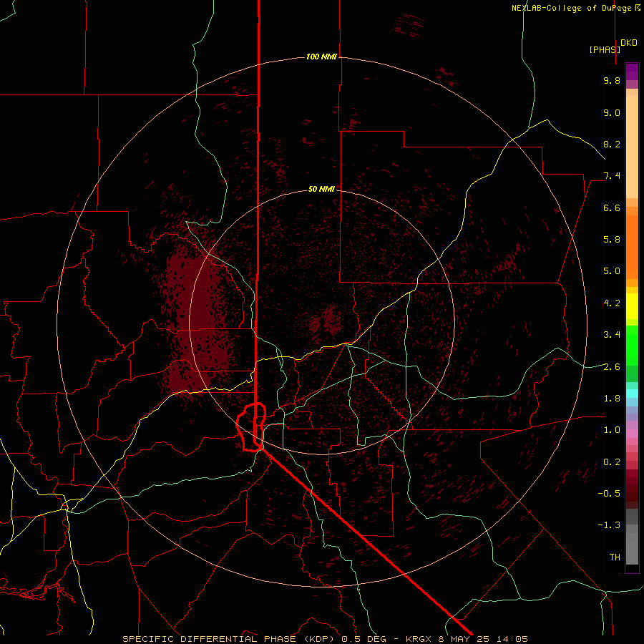This screenshot has height=644, width=644.
Task: Click the 2.6 value on the color scale
Action: pos(612,367)
